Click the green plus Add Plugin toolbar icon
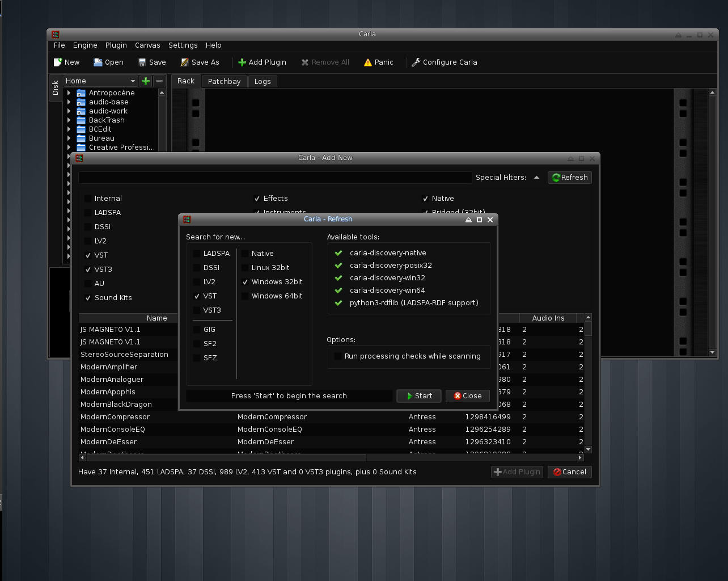 pyautogui.click(x=242, y=62)
